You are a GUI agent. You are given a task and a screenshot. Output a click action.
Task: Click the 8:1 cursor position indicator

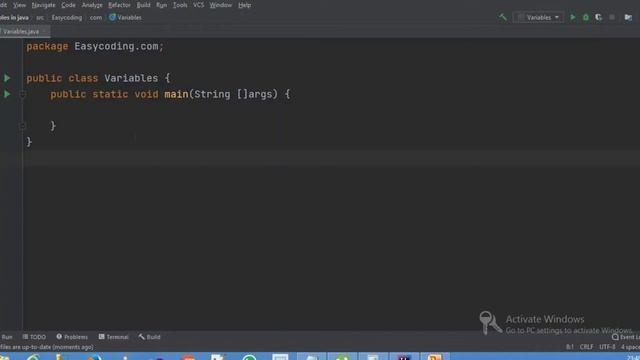click(x=570, y=347)
